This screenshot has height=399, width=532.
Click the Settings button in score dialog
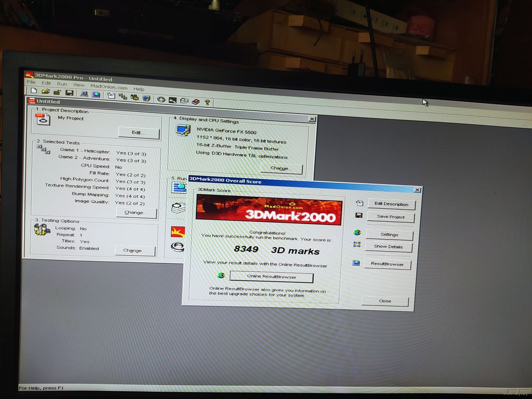coord(389,235)
